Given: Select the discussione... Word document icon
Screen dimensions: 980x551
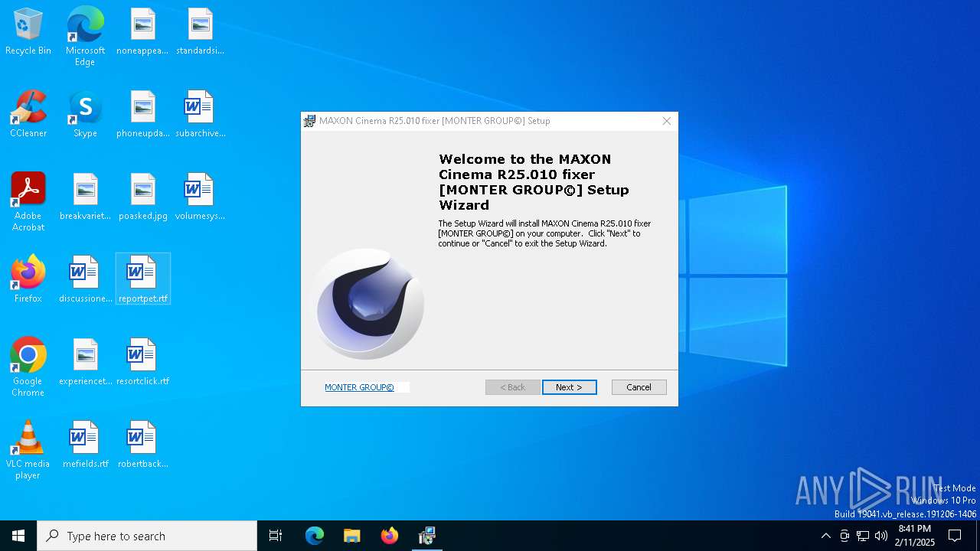Looking at the screenshot, I should pos(85,280).
